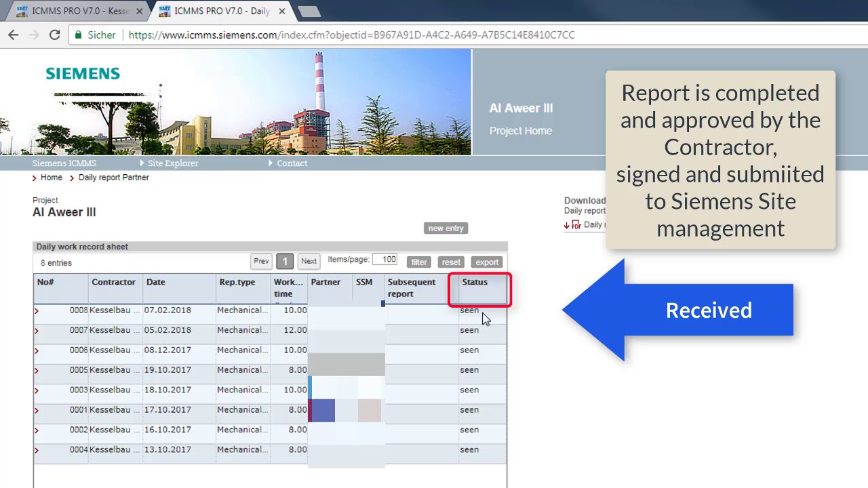Click date cell 16.10.2017

[x=167, y=430]
